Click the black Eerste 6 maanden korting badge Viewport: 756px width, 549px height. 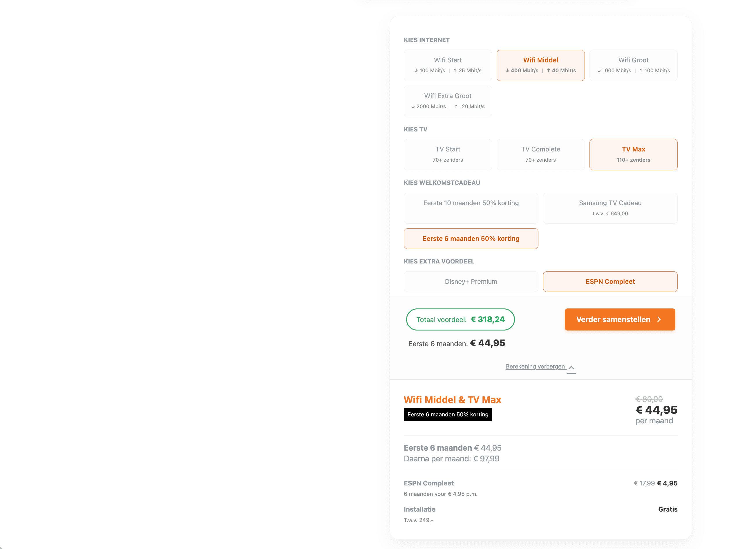(x=448, y=414)
